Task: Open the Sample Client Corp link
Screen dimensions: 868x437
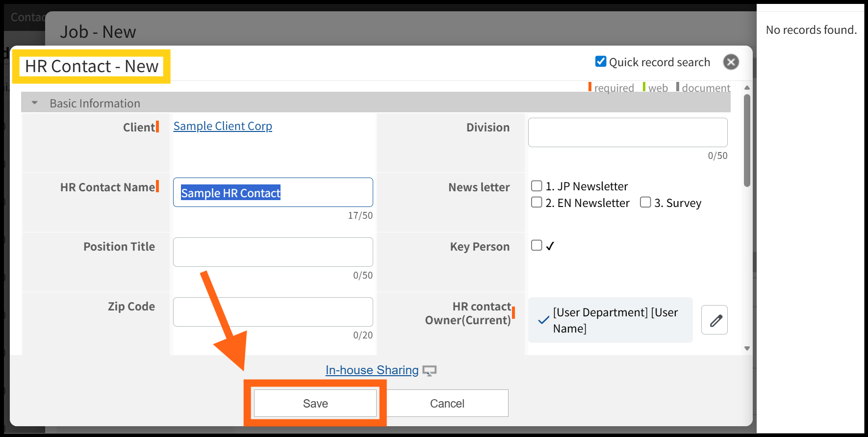Action: pos(223,126)
